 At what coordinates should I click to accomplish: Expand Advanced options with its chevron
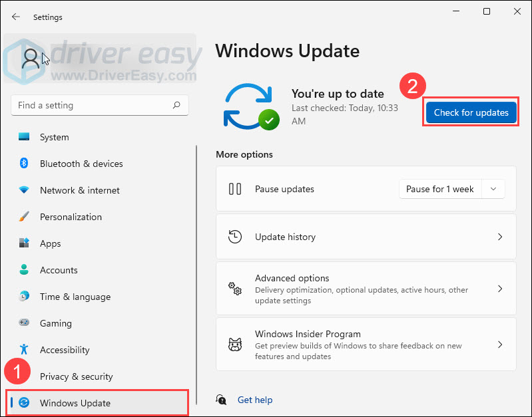click(500, 289)
